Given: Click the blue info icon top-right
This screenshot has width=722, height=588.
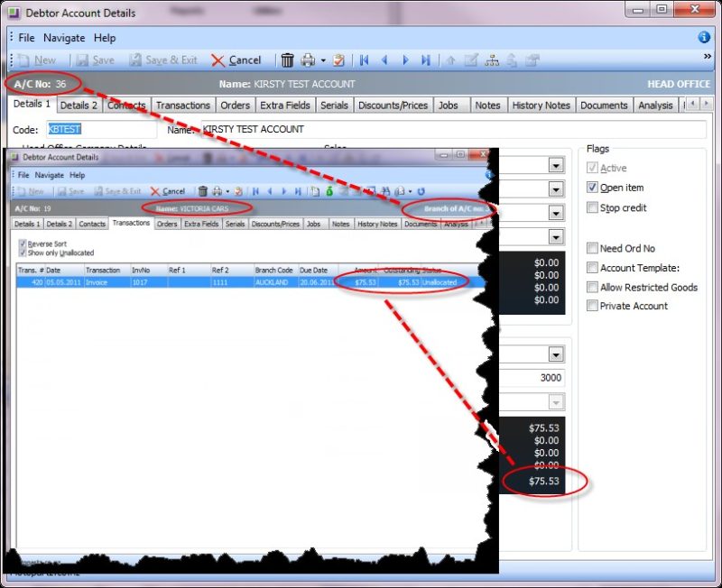Looking at the screenshot, I should click(x=702, y=38).
